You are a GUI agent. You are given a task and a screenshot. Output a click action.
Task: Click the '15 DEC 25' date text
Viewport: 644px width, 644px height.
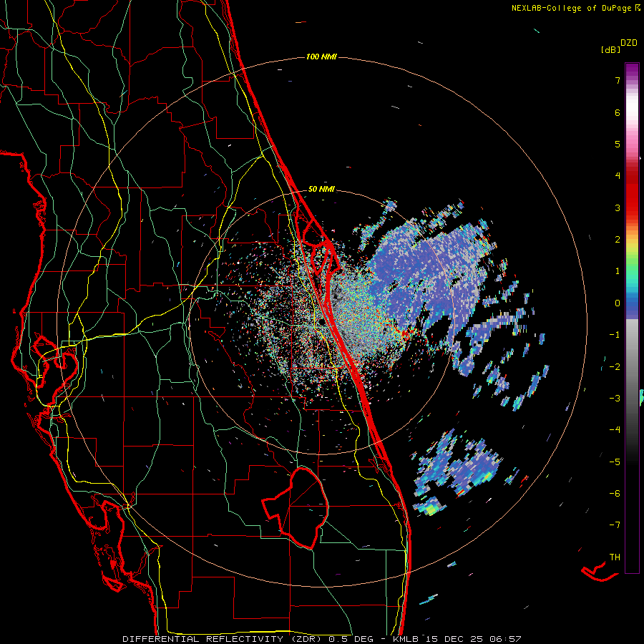click(454, 639)
